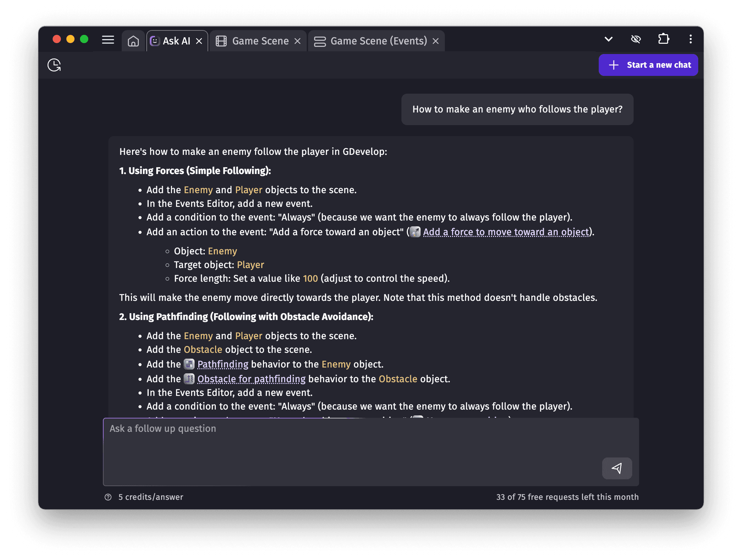Click the Pathfinding behavior icon
Viewport: 742px width, 560px height.
pyautogui.click(x=189, y=364)
